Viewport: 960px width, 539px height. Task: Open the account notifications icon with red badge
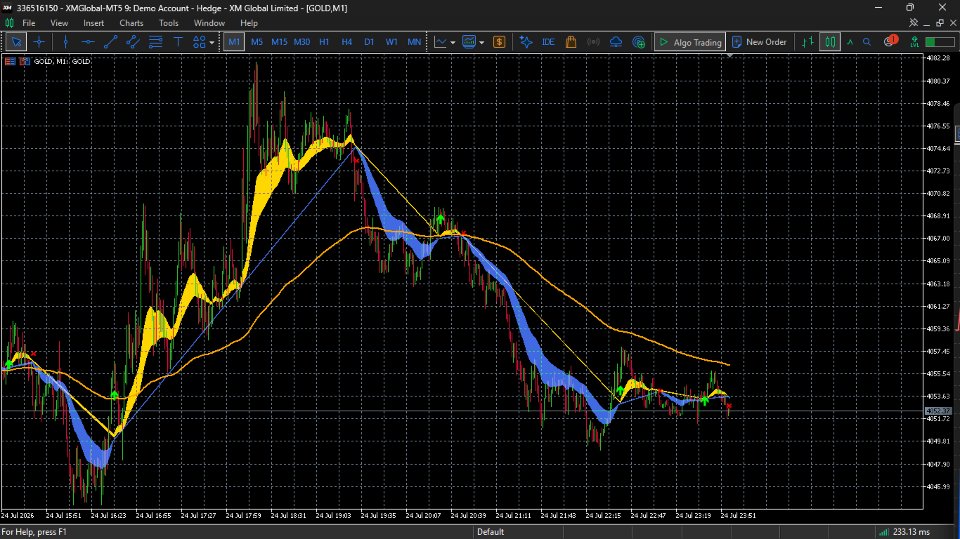pos(890,41)
